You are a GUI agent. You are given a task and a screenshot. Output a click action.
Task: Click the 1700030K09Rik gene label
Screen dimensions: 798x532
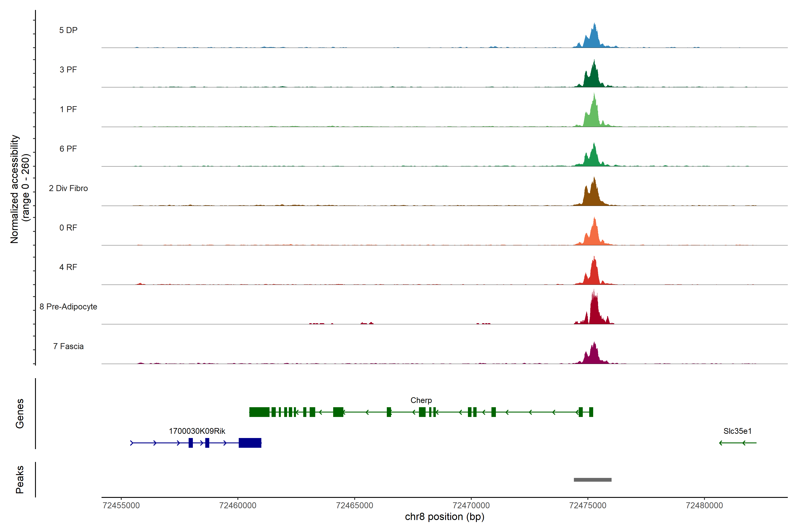click(x=197, y=431)
